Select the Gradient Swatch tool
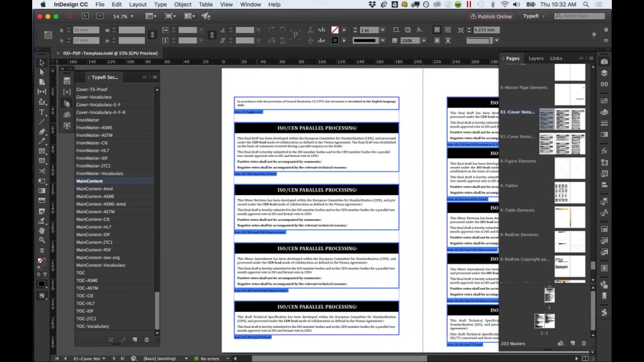The height and width of the screenshot is (362, 644). click(42, 191)
